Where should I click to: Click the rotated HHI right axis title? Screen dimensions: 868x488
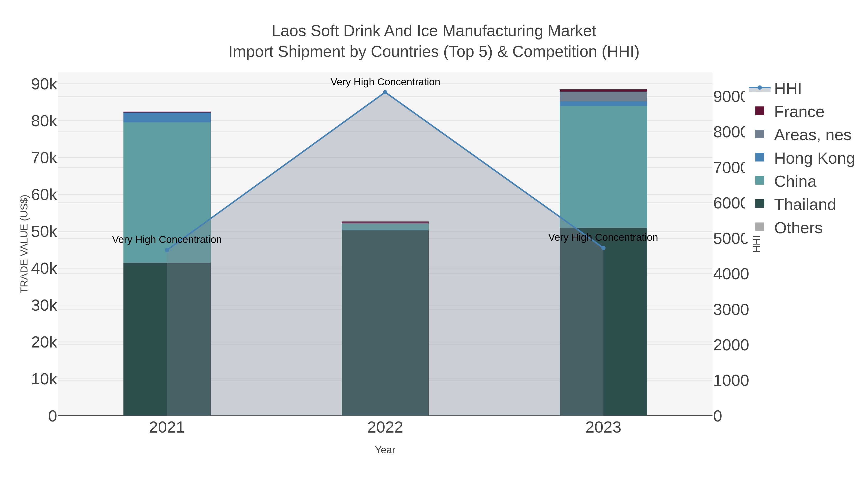click(x=757, y=244)
